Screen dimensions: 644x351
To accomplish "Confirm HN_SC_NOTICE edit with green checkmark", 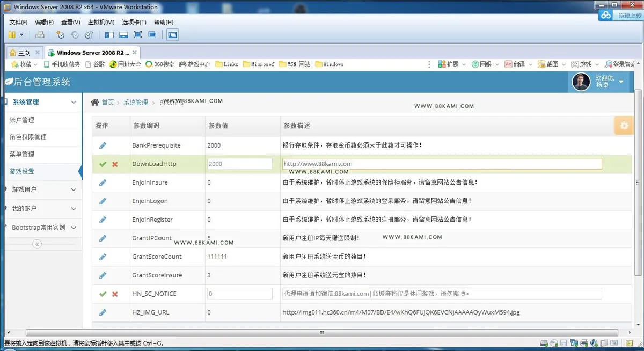I will pos(103,294).
